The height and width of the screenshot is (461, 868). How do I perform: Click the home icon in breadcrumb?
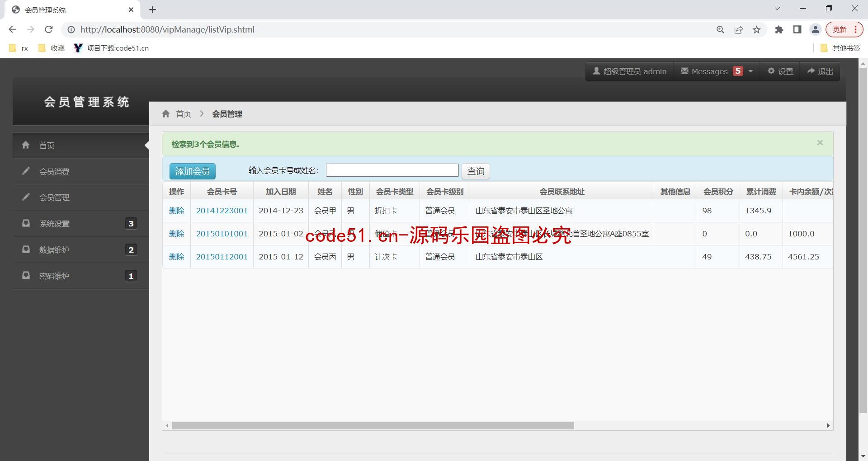(166, 114)
